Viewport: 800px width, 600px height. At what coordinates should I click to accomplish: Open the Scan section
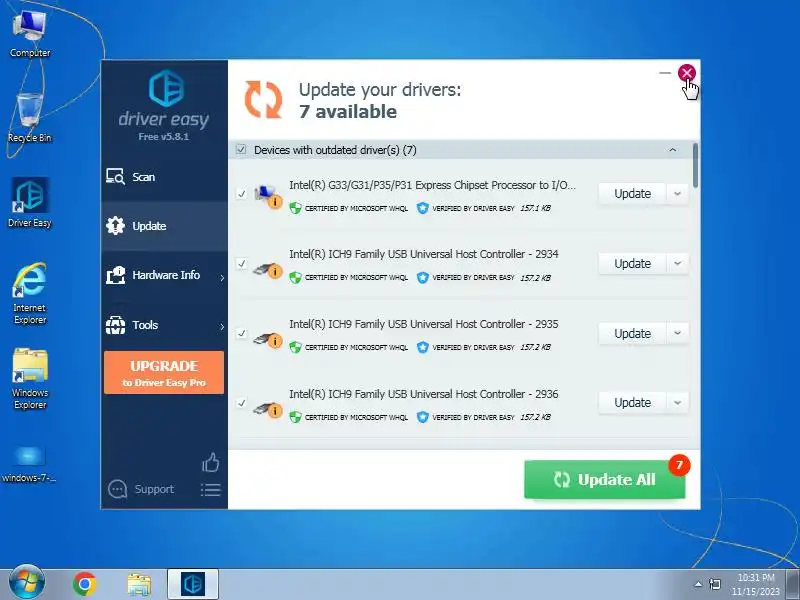[164, 177]
